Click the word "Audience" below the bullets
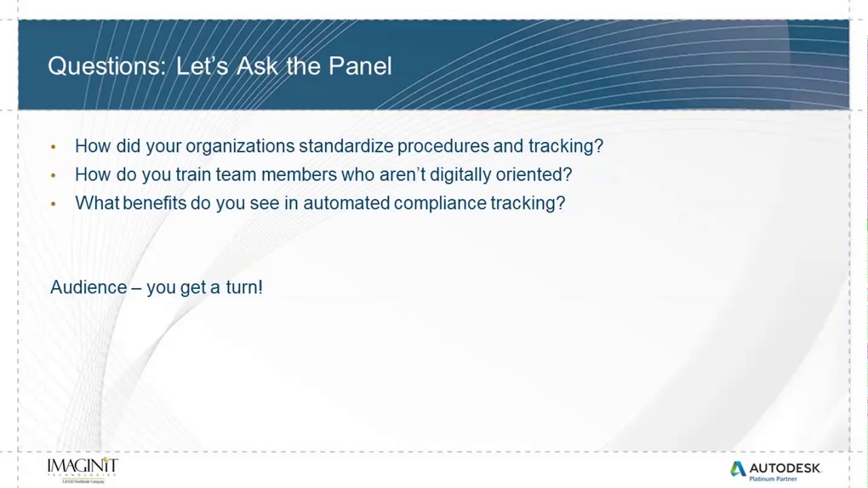Screen dimensions: 868x488 [x=88, y=287]
